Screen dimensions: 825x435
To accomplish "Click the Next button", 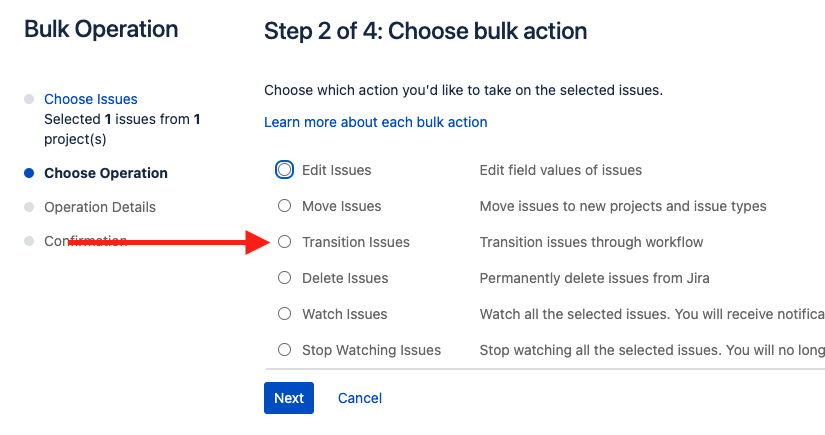I will [289, 398].
